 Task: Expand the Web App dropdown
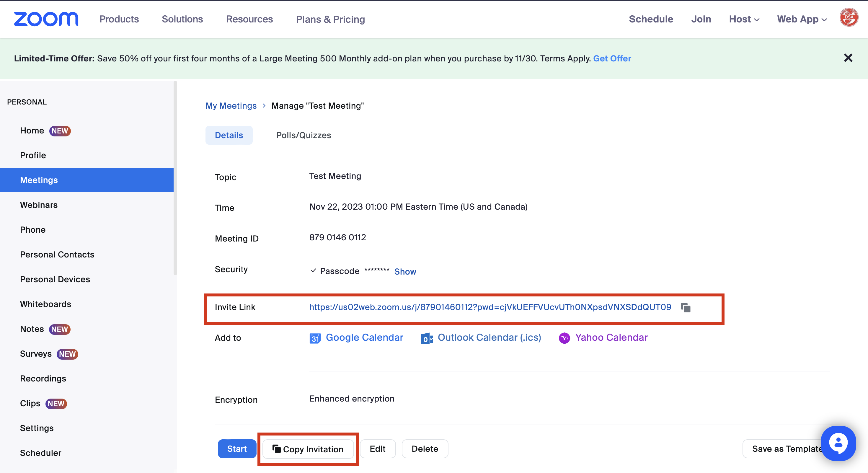(802, 19)
